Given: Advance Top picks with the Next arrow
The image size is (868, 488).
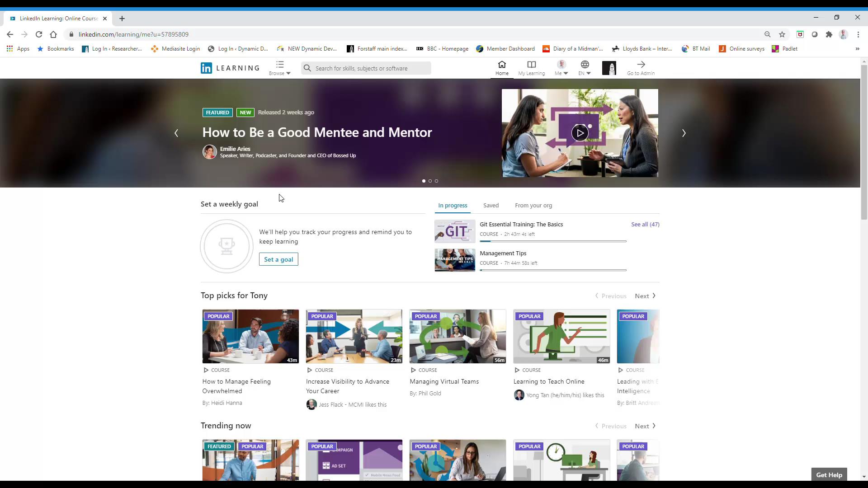Looking at the screenshot, I should 645,296.
